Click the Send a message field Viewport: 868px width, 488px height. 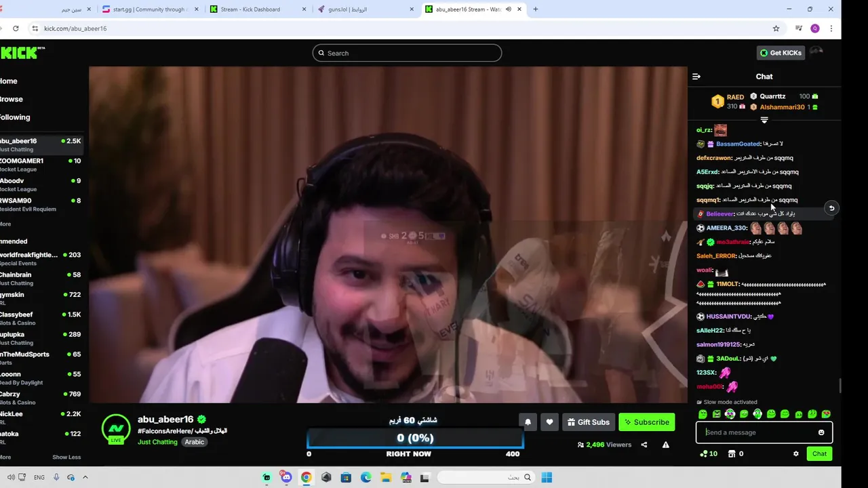[758, 432]
